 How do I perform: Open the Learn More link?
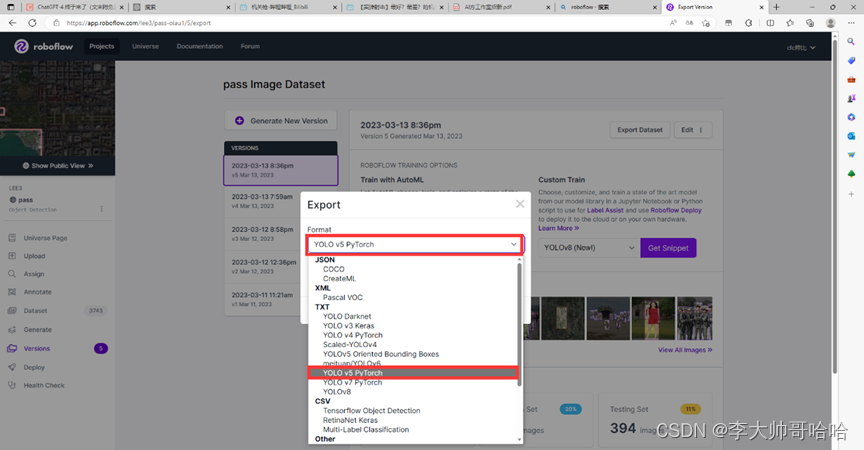tap(558, 228)
